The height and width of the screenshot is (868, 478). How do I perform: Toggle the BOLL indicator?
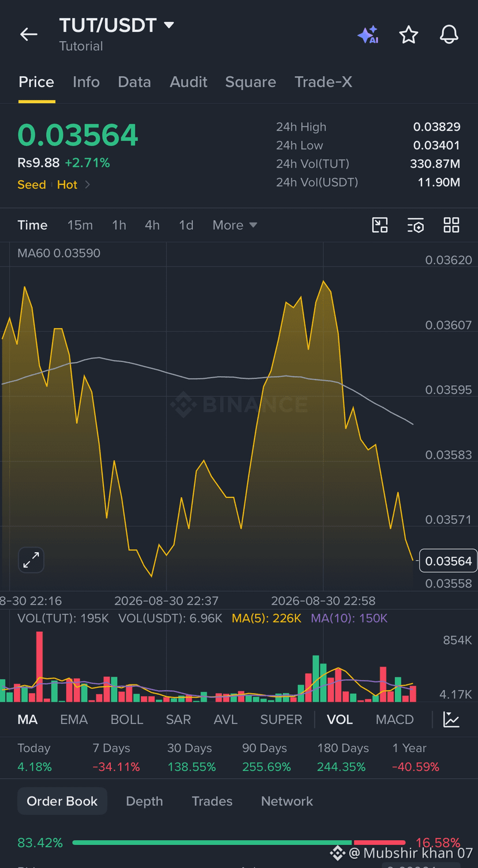point(127,720)
